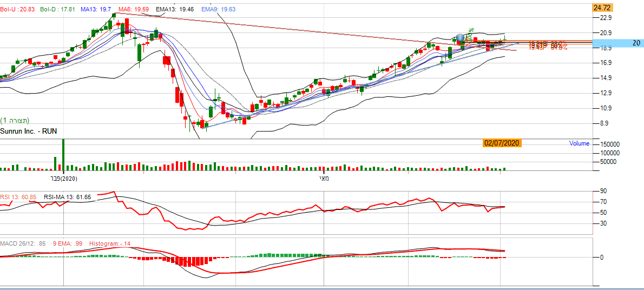Click the green configuration label (תצורה 1)
644x290 pixels.
[x=15, y=120]
